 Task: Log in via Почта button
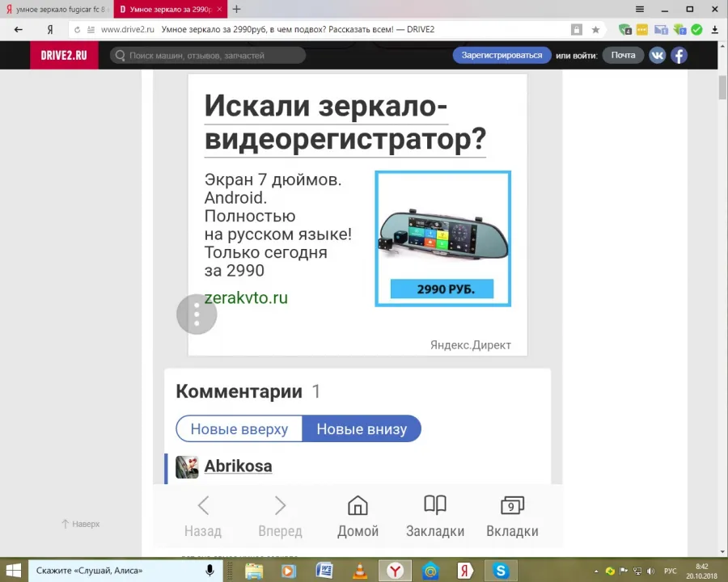(623, 55)
